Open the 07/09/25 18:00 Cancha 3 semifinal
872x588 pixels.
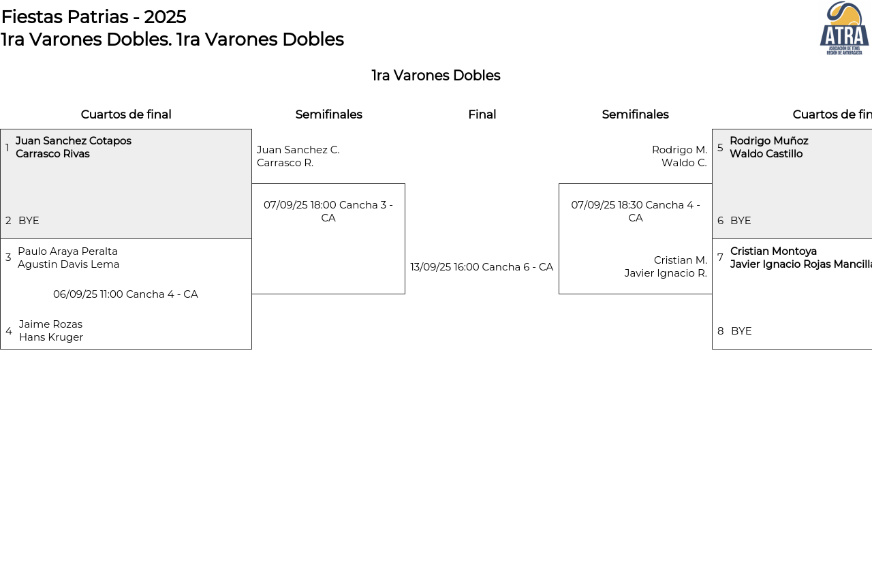click(x=328, y=211)
